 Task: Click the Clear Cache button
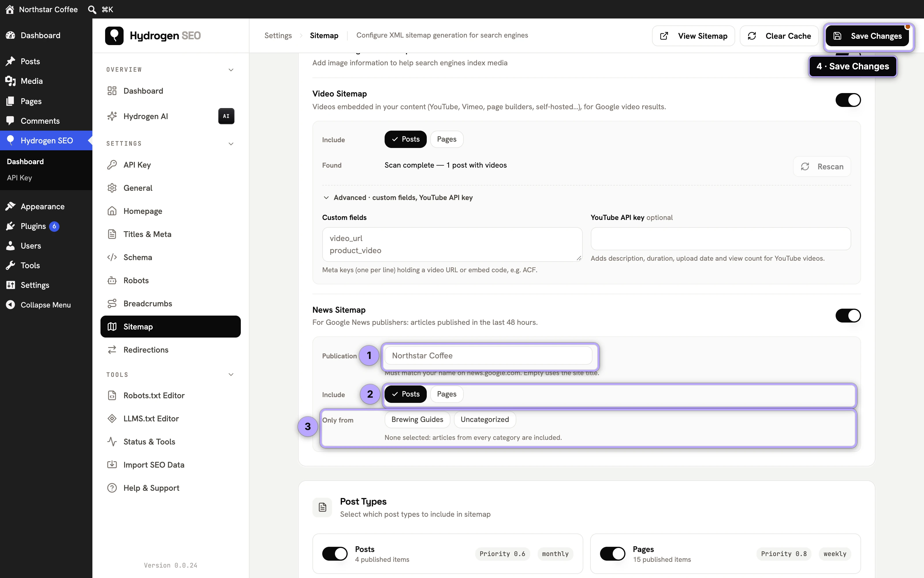coord(779,36)
